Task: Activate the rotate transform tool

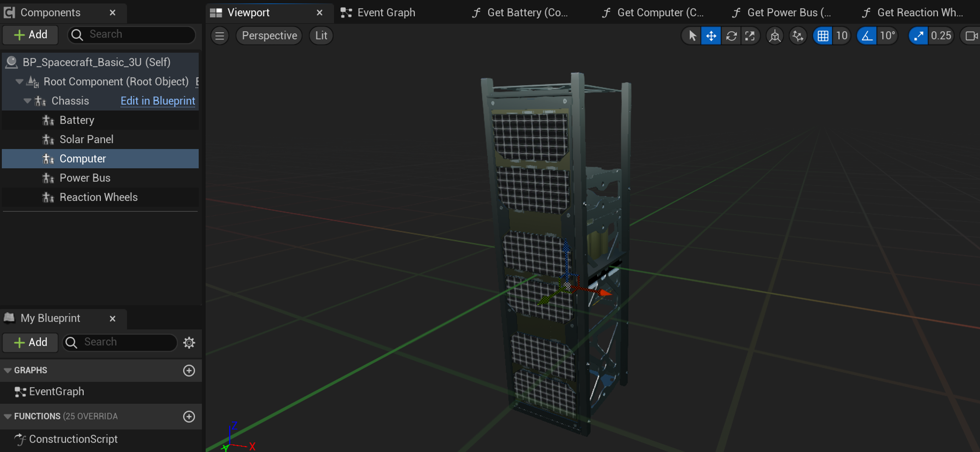Action: tap(731, 36)
